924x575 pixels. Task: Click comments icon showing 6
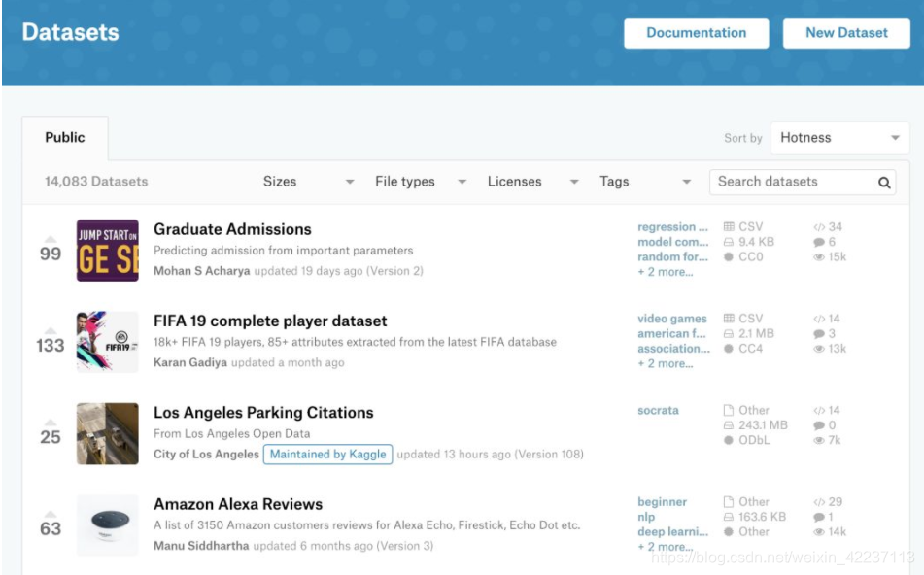[x=819, y=242]
